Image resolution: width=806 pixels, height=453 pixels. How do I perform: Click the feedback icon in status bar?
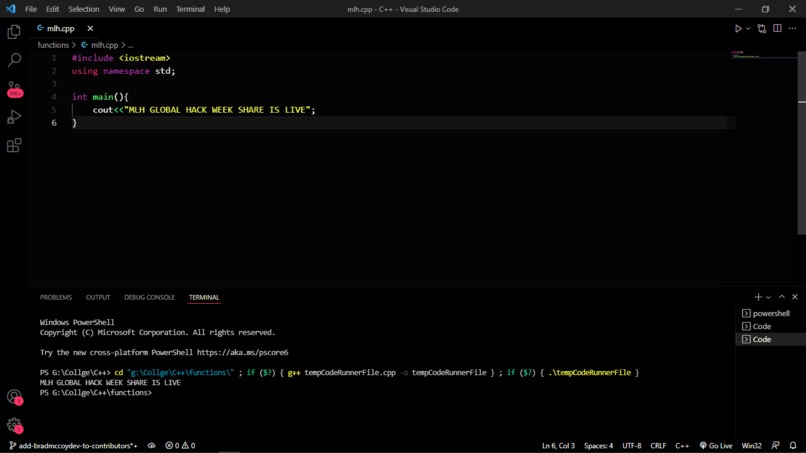[775, 446]
